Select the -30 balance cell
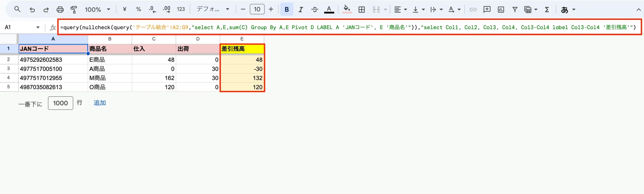 pos(242,69)
